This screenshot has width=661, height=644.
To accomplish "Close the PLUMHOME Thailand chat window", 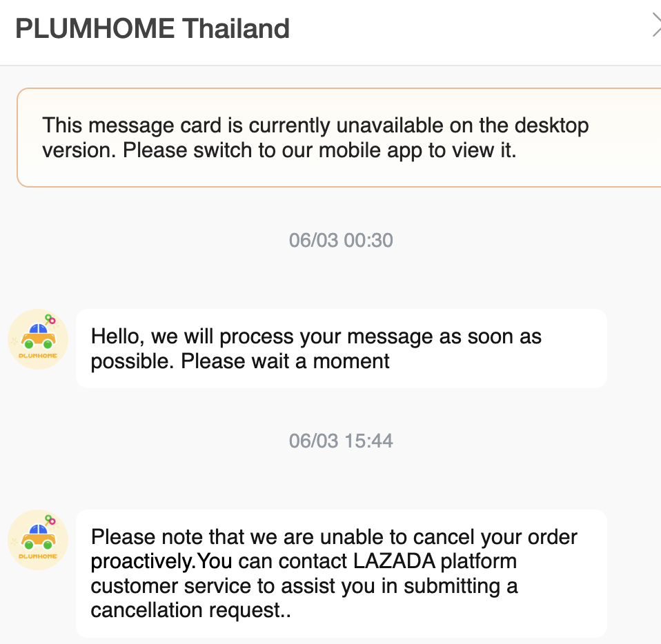I will click(656, 26).
